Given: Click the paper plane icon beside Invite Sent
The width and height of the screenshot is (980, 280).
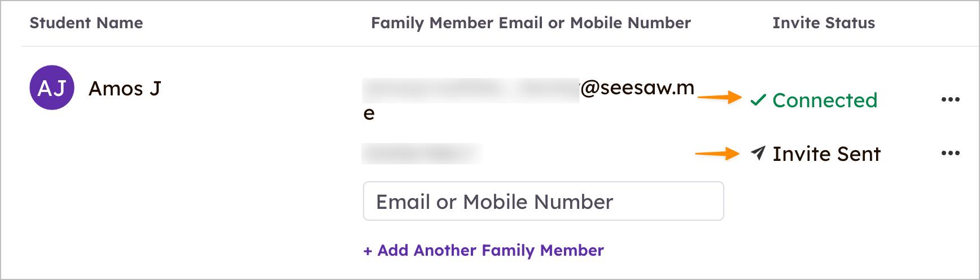Looking at the screenshot, I should coord(758,153).
